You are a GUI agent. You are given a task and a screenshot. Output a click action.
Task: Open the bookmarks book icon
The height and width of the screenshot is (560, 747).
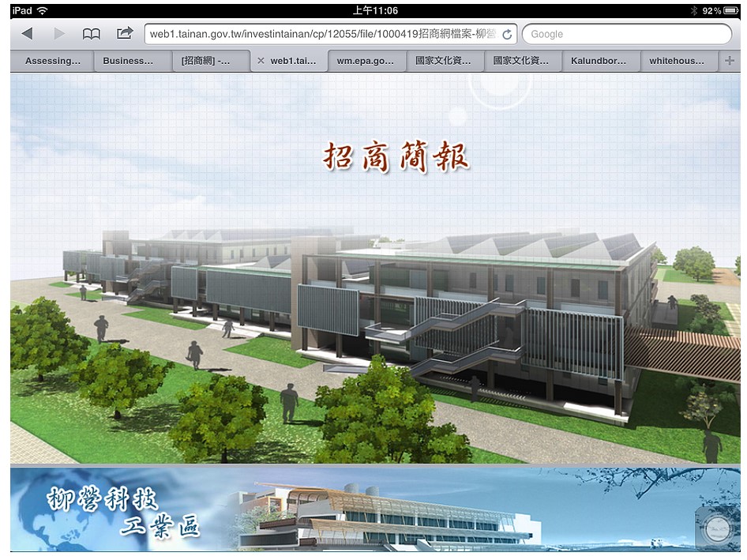[x=92, y=34]
